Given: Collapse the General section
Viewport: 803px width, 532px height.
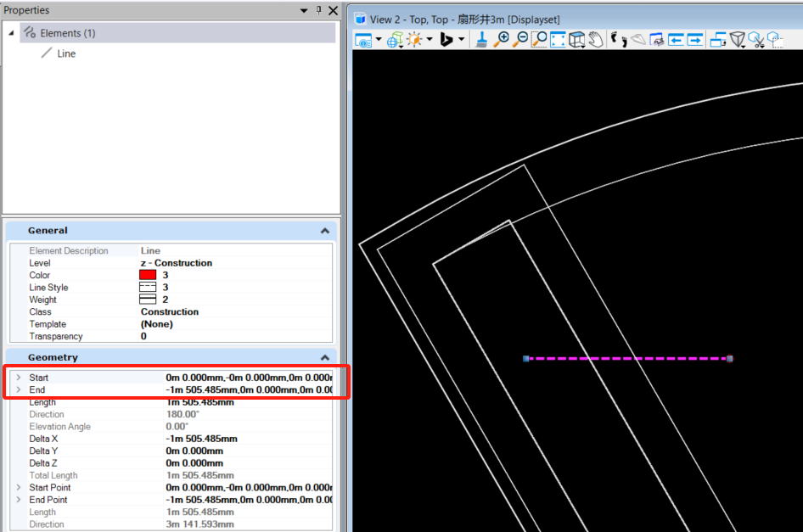Looking at the screenshot, I should (x=324, y=231).
